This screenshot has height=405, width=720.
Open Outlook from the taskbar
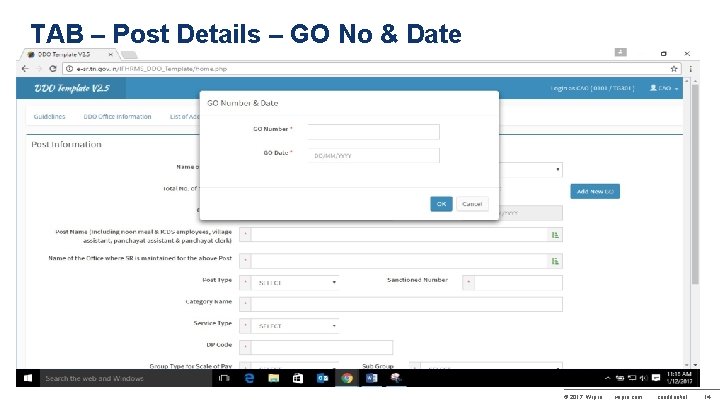pyautogui.click(x=322, y=378)
